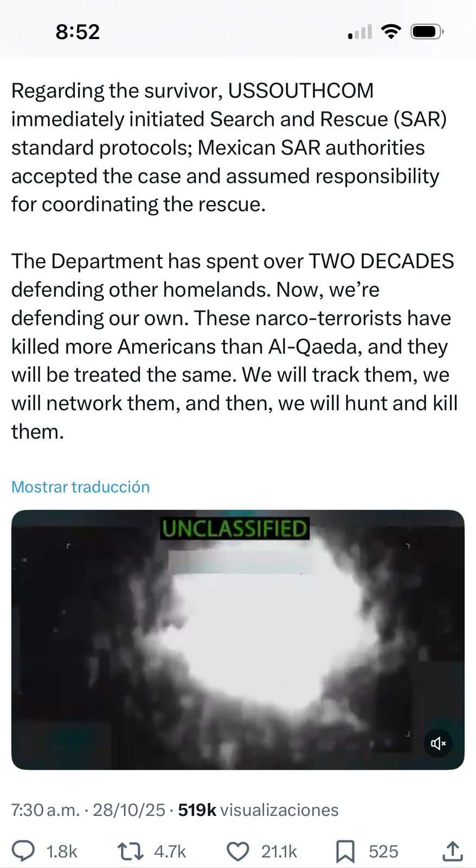Open the share sheet via upload icon
This screenshot has width=476, height=868.
click(452, 851)
